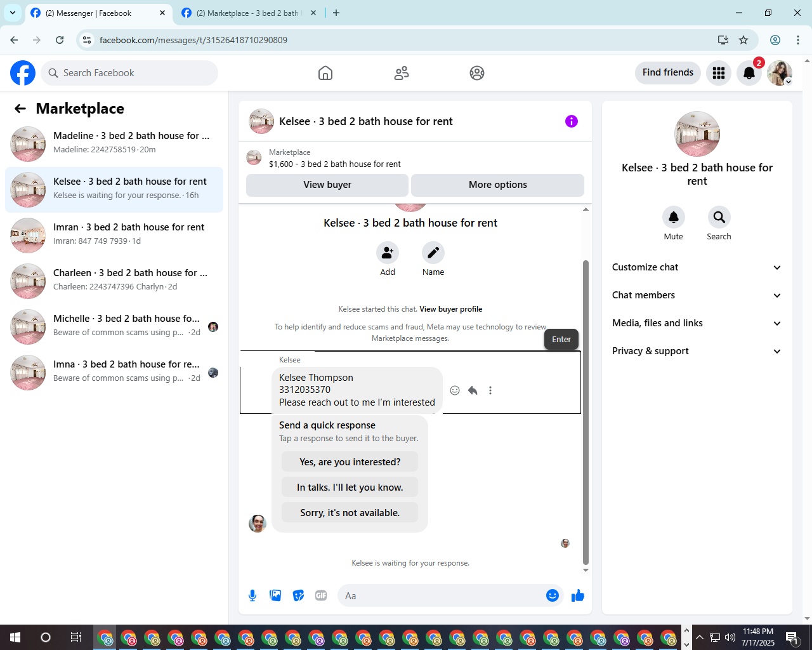Click the voice clip microphone icon
This screenshot has height=650, width=812.
pyautogui.click(x=252, y=595)
